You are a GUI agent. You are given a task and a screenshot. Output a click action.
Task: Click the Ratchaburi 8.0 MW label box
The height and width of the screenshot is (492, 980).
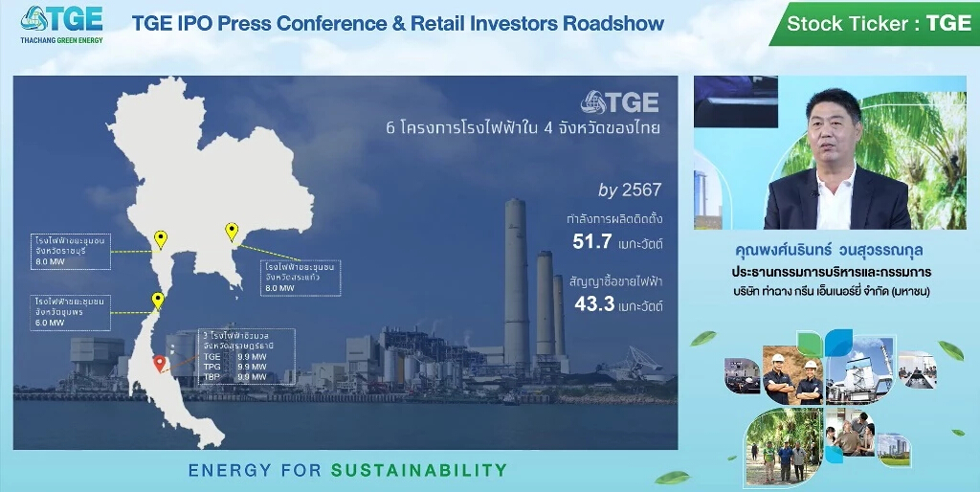tap(71, 252)
